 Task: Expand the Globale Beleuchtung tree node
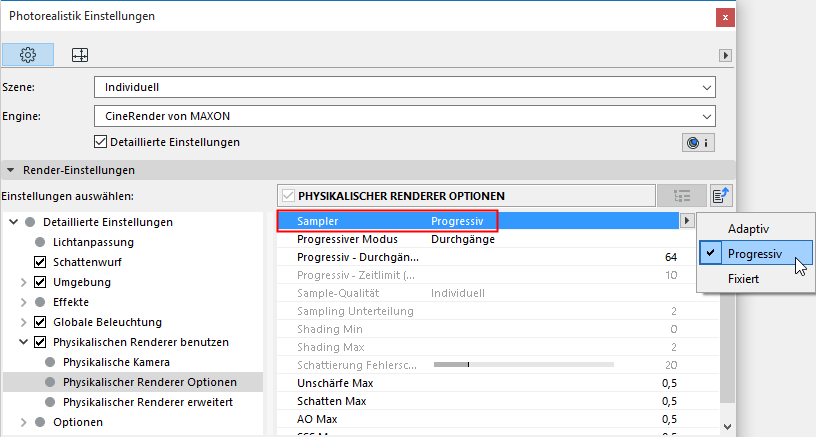(x=23, y=322)
